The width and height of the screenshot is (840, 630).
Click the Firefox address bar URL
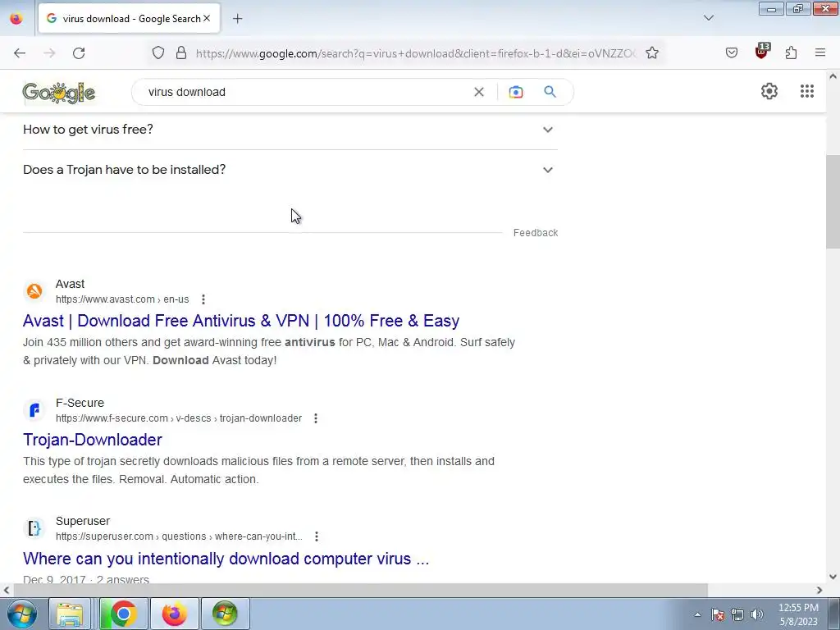tap(416, 53)
